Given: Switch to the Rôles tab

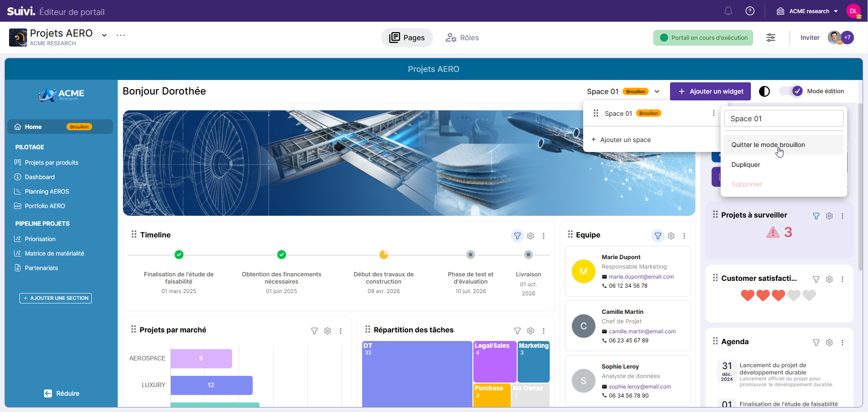Looking at the screenshot, I should [462, 38].
